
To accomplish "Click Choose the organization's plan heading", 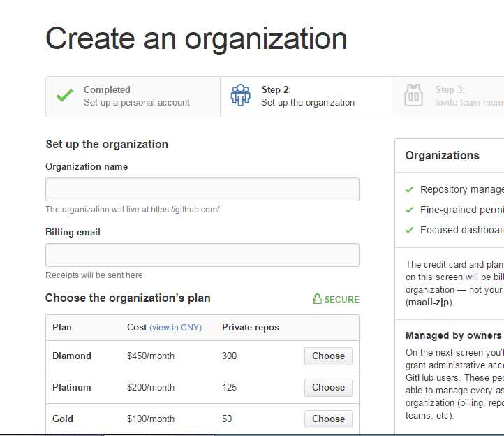I will [x=128, y=298].
